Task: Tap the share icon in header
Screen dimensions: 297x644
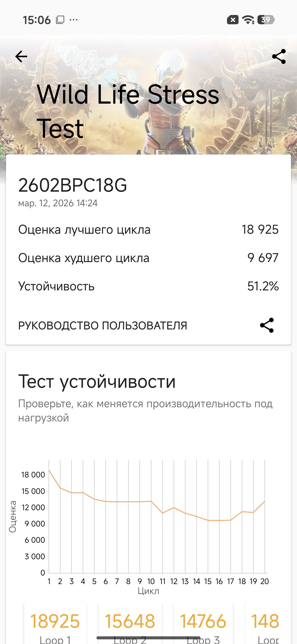Action: pos(279,56)
